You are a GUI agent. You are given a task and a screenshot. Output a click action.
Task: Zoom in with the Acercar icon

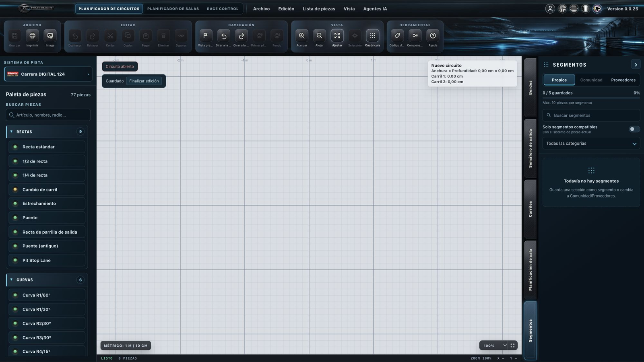click(x=301, y=36)
